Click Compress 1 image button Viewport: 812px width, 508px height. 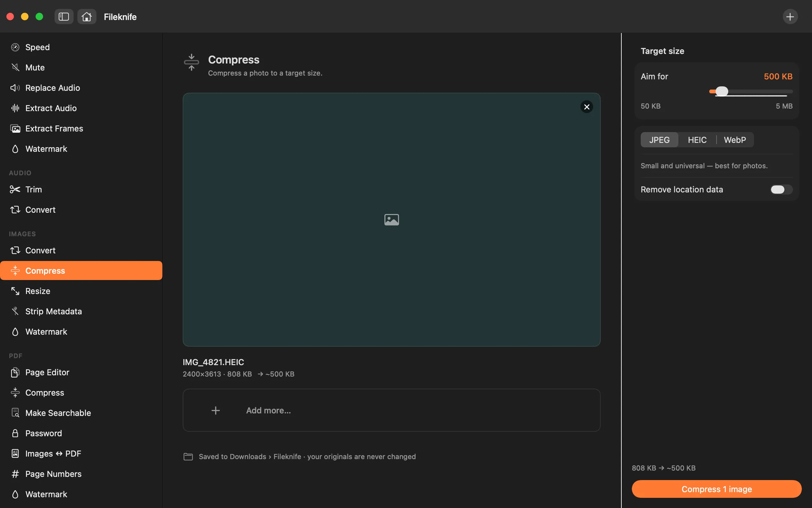point(717,489)
